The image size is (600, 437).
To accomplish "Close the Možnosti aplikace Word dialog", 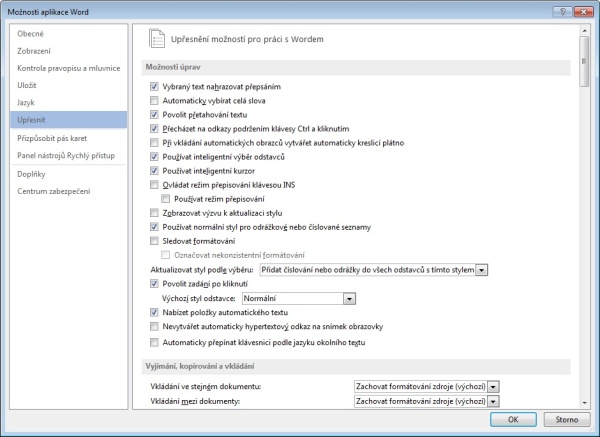I will (x=584, y=12).
